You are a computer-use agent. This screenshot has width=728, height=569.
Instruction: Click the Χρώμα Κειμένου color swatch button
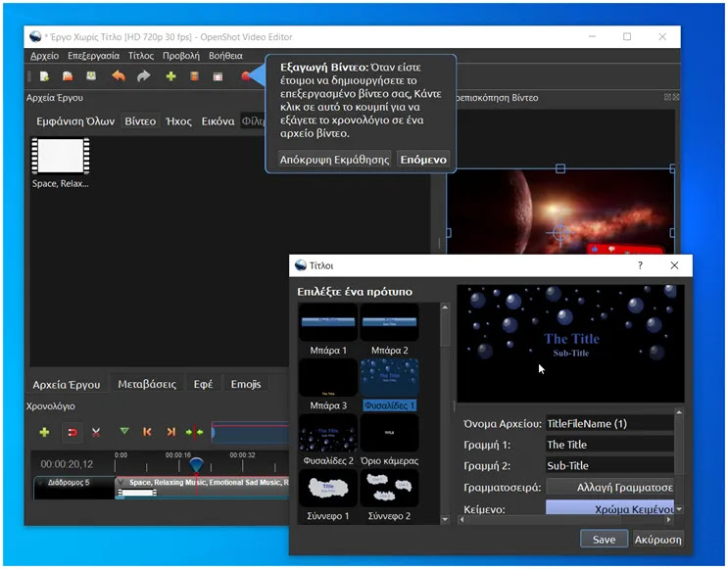point(610,508)
